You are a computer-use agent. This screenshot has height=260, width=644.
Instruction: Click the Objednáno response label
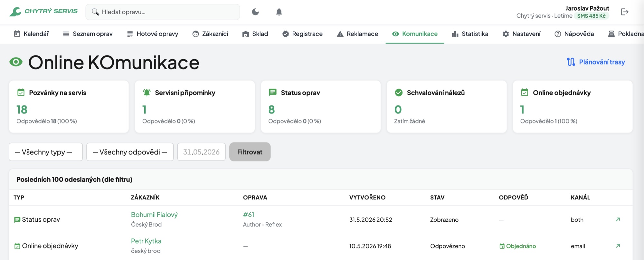pos(517,246)
